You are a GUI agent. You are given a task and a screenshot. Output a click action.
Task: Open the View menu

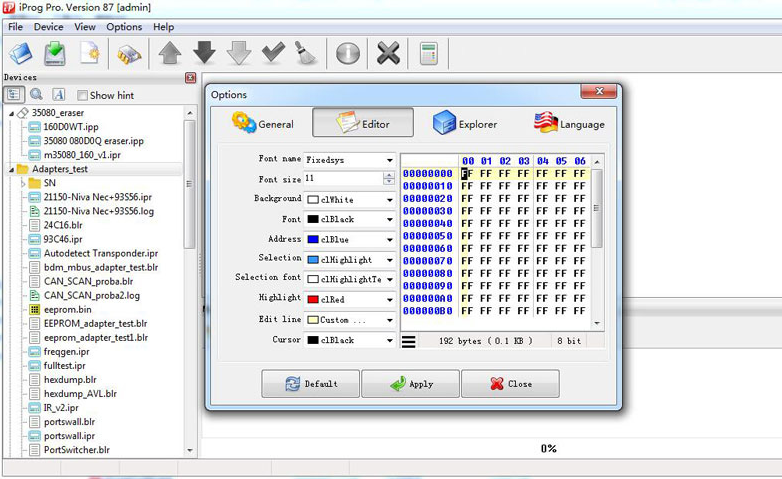point(85,27)
